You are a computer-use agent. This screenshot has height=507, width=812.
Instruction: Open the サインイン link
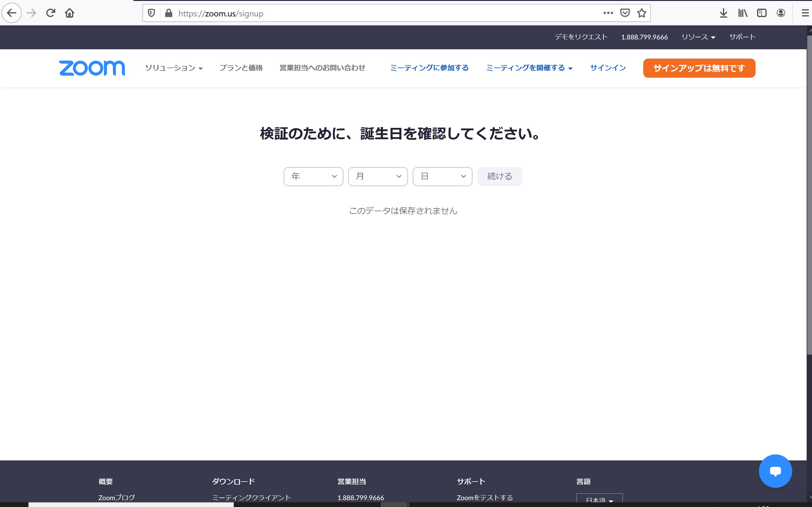(x=608, y=68)
